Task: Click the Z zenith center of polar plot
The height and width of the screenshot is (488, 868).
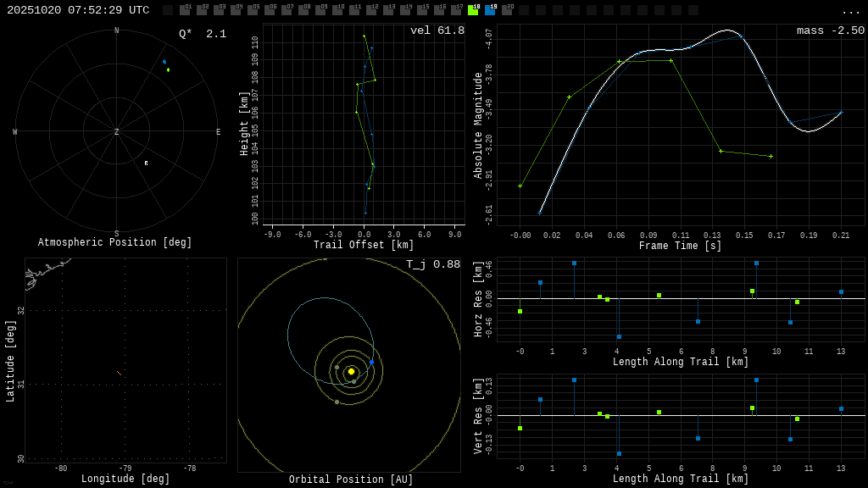Action: tap(117, 132)
